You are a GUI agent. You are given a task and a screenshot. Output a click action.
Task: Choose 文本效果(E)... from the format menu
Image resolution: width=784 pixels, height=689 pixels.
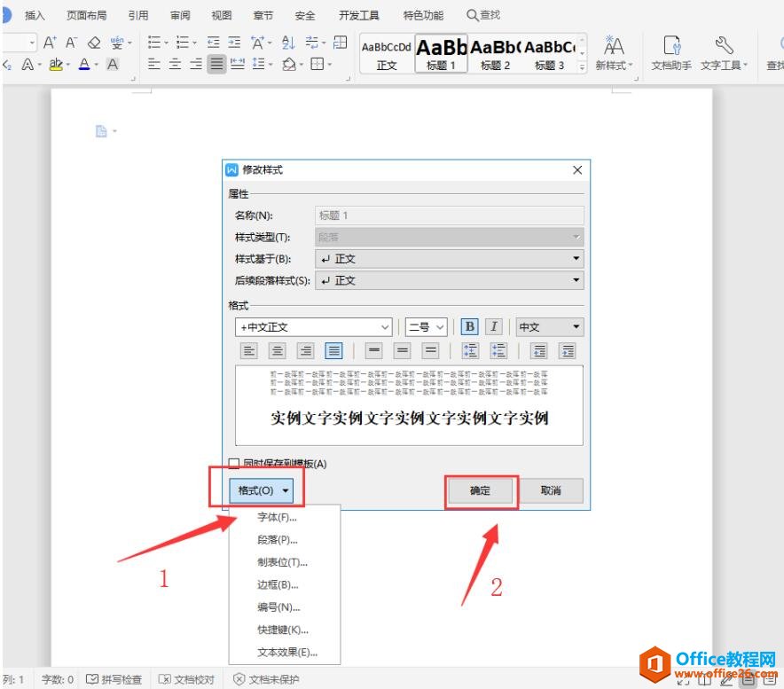[285, 653]
